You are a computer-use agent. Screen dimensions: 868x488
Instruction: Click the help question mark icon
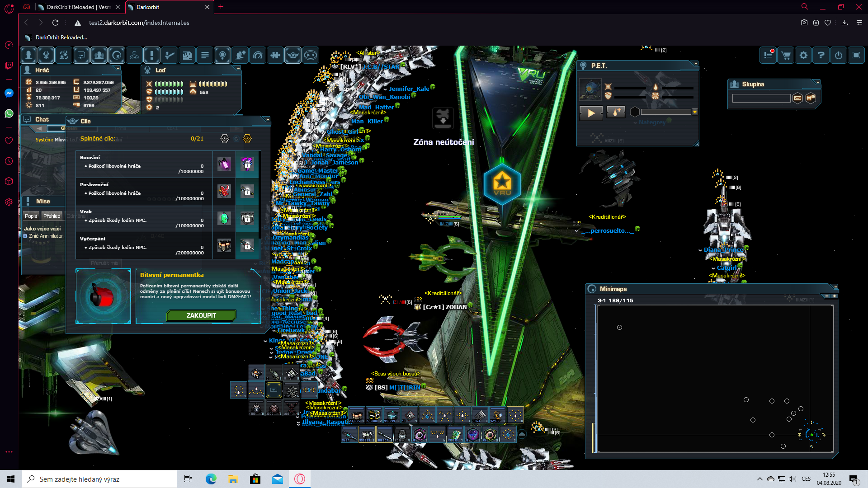coord(821,55)
